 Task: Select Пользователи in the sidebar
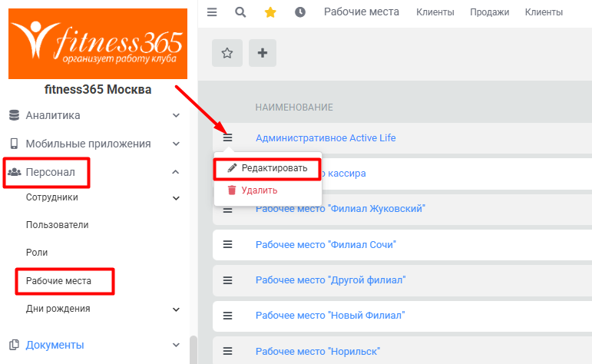point(57,225)
